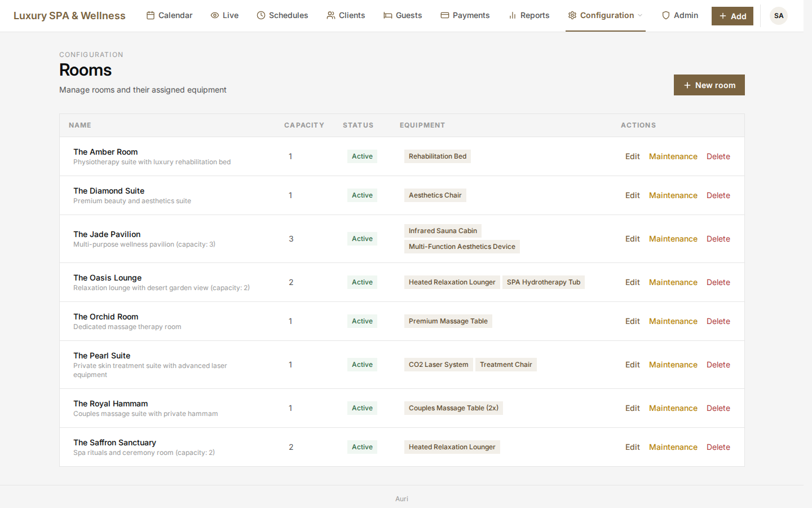The image size is (812, 508).
Task: Select the Live eye icon
Action: 215,15
